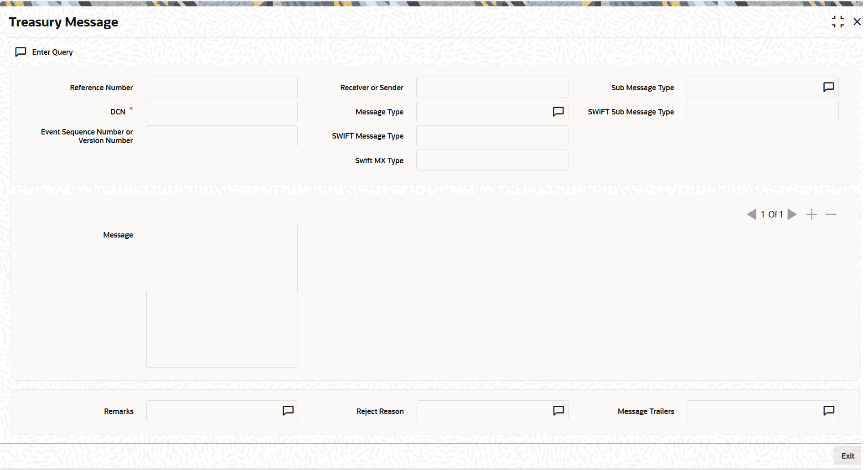The width and height of the screenshot is (868, 470).
Task: Focus the Reference Number field
Action: [x=222, y=87]
